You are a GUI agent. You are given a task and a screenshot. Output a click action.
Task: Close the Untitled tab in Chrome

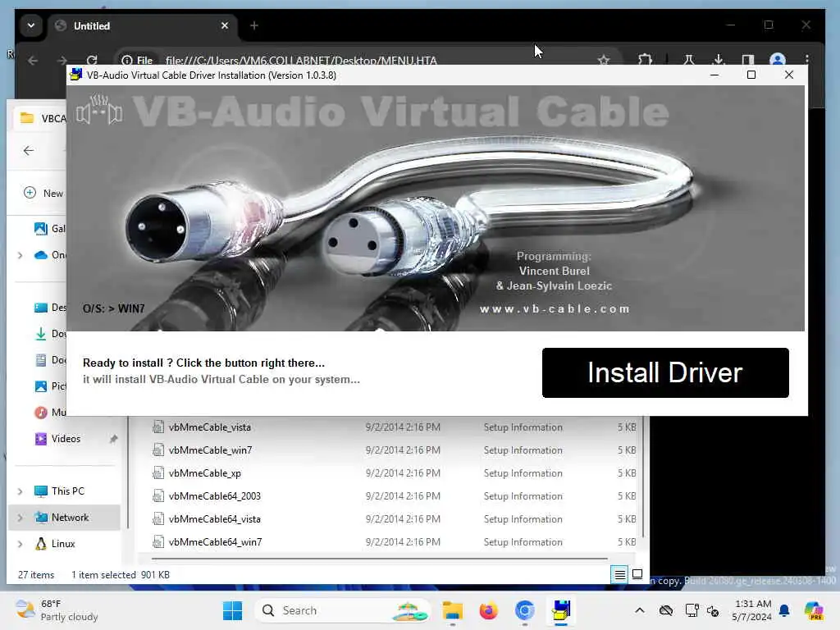point(225,25)
